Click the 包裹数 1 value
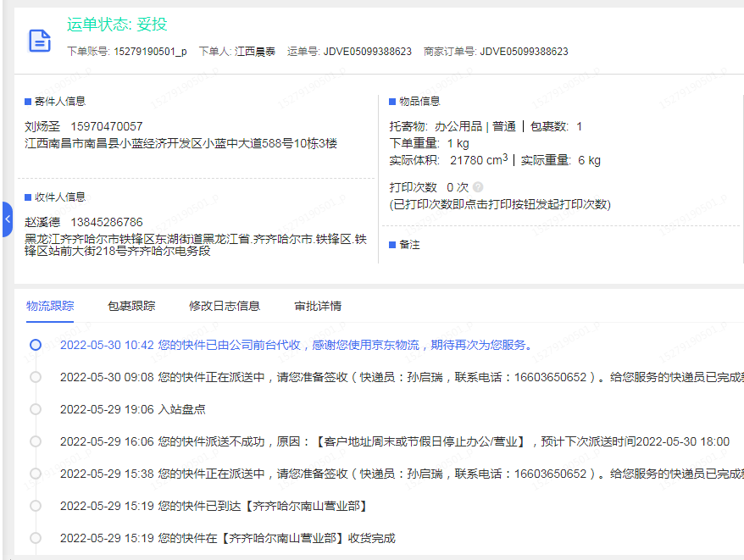The width and height of the screenshot is (744, 560). (580, 127)
